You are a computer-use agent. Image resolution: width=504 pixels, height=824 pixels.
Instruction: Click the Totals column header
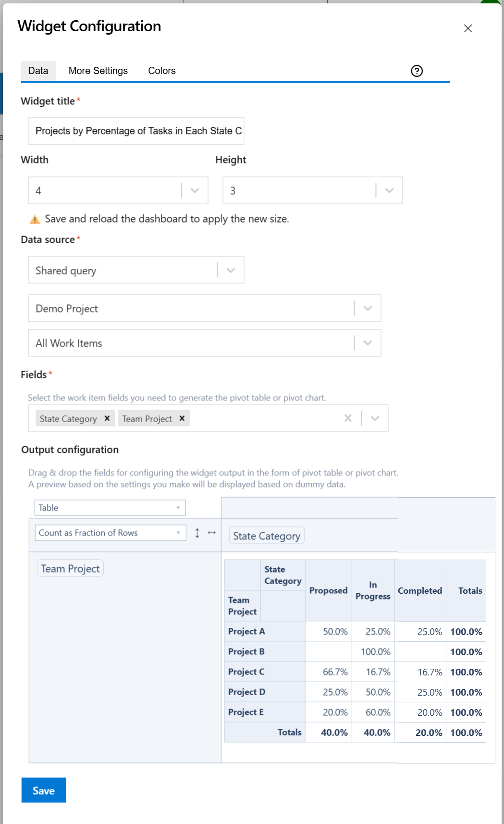[466, 590]
